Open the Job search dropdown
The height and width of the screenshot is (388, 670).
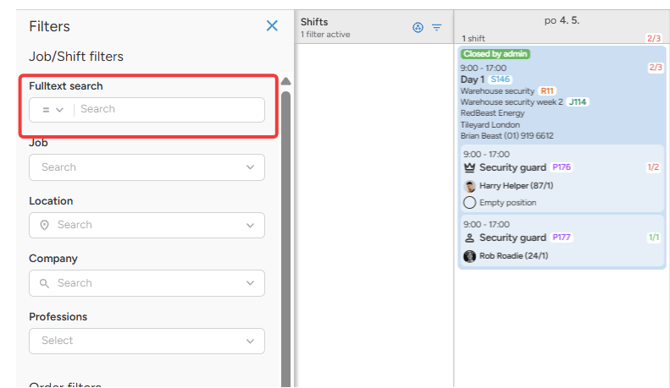tap(147, 167)
